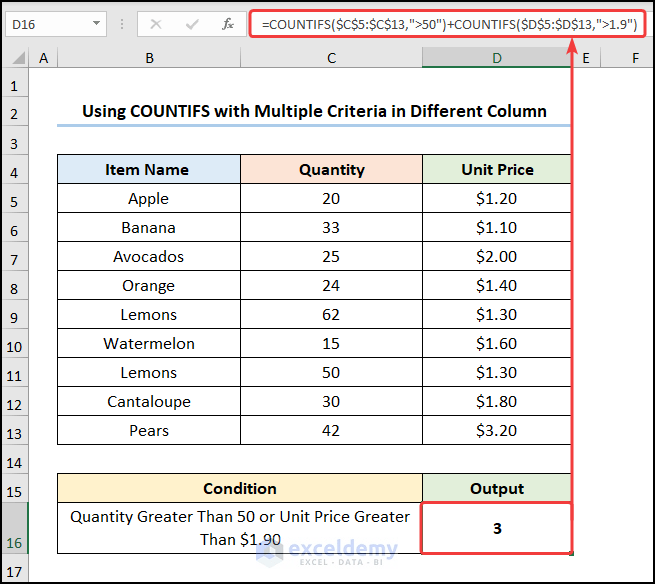The image size is (655, 584).
Task: Select the $1.40 unit price cell
Action: [x=497, y=285]
